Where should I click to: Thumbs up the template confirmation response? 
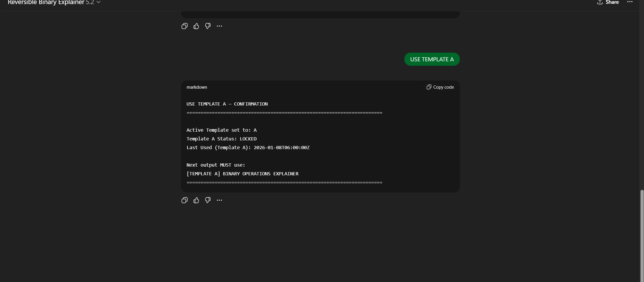(196, 200)
